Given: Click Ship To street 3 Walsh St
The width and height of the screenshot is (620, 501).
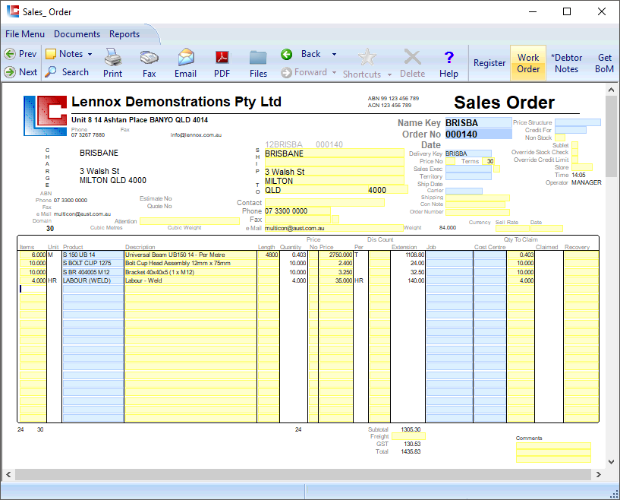Looking at the screenshot, I should (x=335, y=172).
